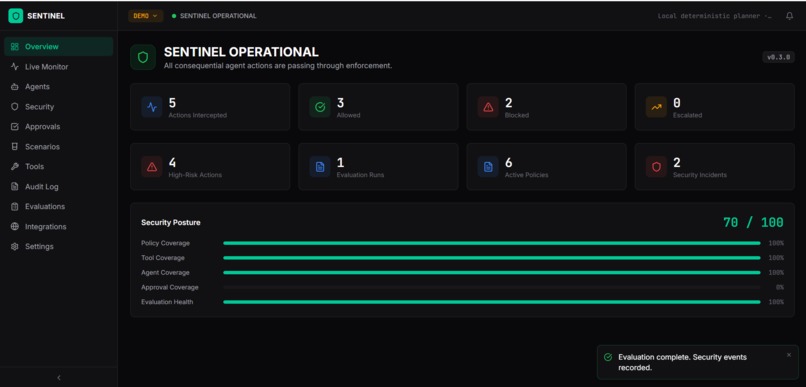The height and width of the screenshot is (387, 806).
Task: Click the Approval Coverage label
Action: click(170, 287)
